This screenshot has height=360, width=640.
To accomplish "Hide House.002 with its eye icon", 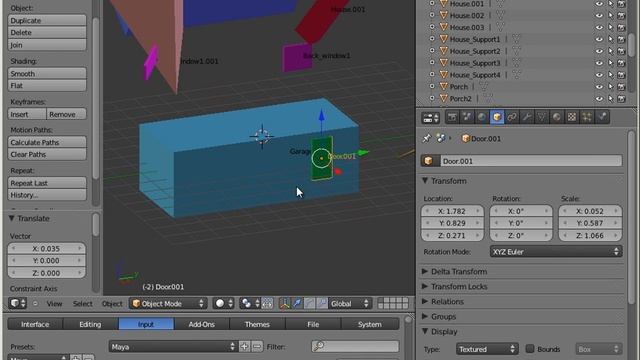I will pyautogui.click(x=598, y=16).
